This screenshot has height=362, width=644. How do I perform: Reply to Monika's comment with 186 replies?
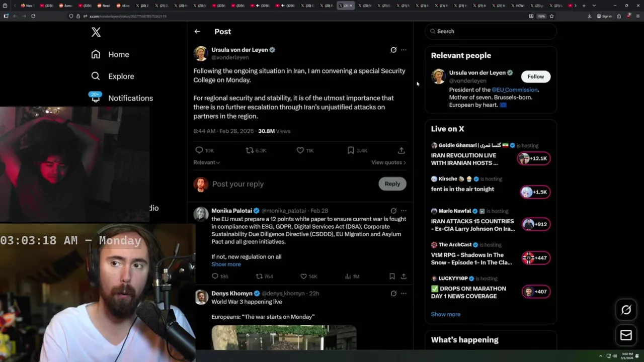[x=220, y=277]
